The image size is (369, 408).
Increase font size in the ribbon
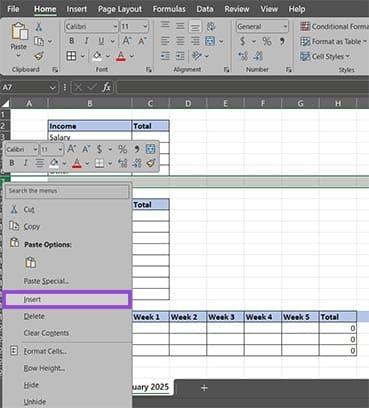tap(127, 41)
